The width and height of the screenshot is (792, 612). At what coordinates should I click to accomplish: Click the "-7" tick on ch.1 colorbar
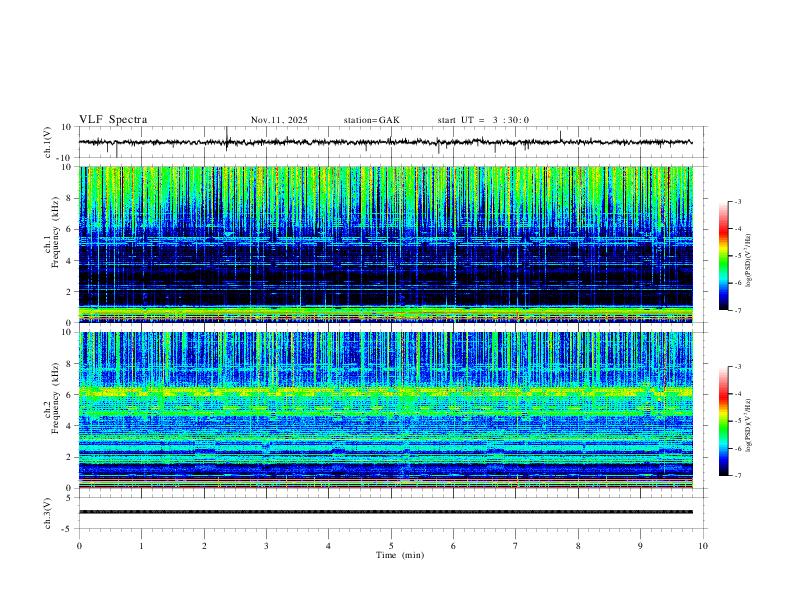click(x=738, y=310)
